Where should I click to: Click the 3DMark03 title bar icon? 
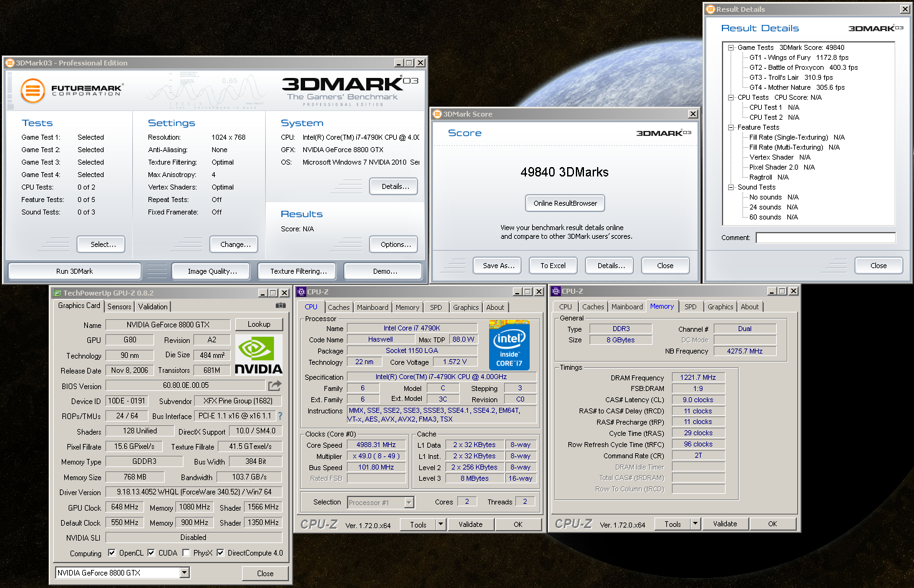pos(9,62)
